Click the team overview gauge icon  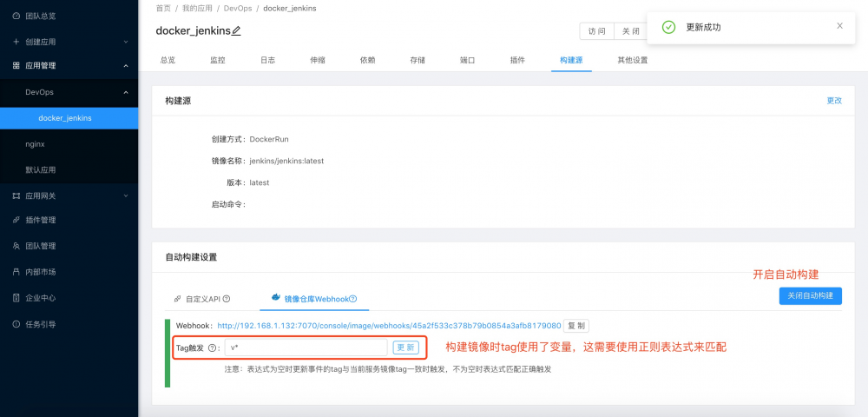point(16,16)
